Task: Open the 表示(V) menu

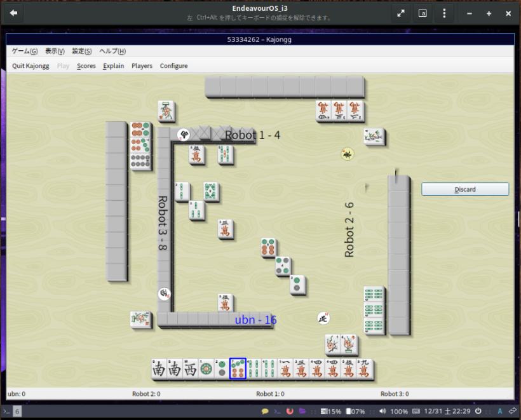Action: coord(55,51)
